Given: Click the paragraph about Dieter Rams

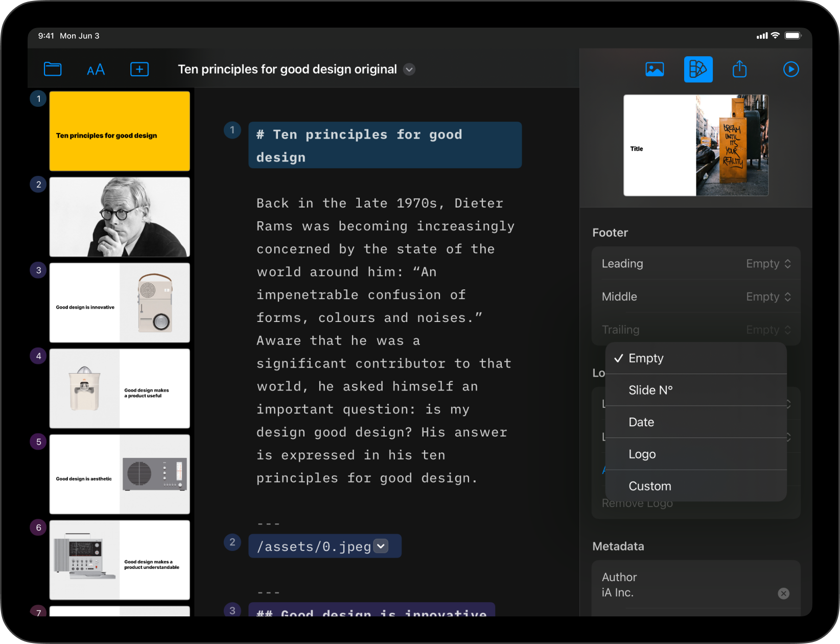Looking at the screenshot, I should [385, 341].
